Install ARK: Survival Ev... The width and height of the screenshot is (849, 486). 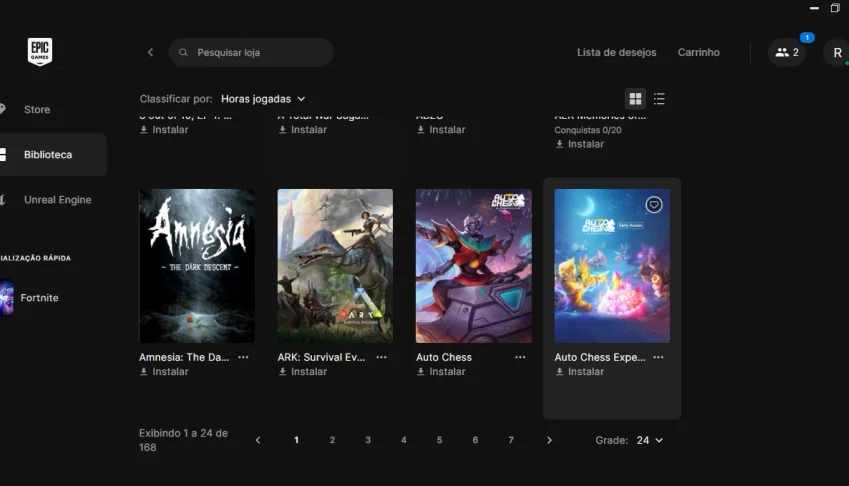pos(303,372)
